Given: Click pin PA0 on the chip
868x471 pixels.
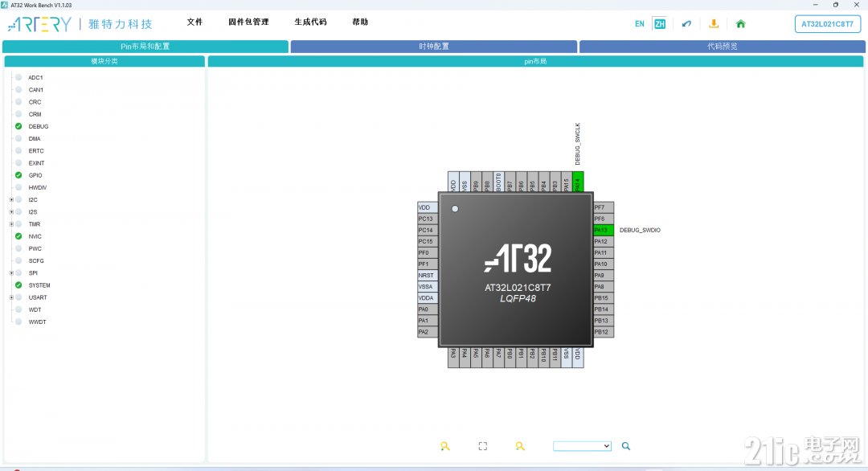Looking at the screenshot, I should [428, 309].
